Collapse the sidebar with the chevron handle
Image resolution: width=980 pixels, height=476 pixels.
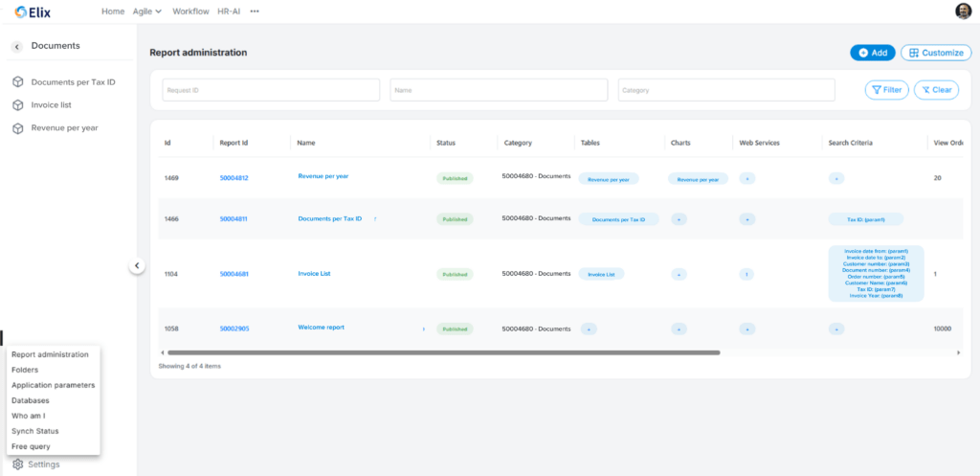point(137,266)
